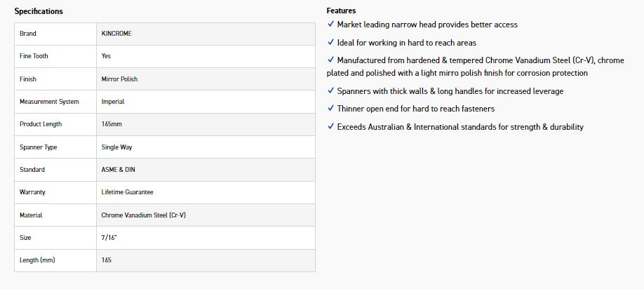
Task: Click the KINCROME brand value
Action: coord(115,34)
